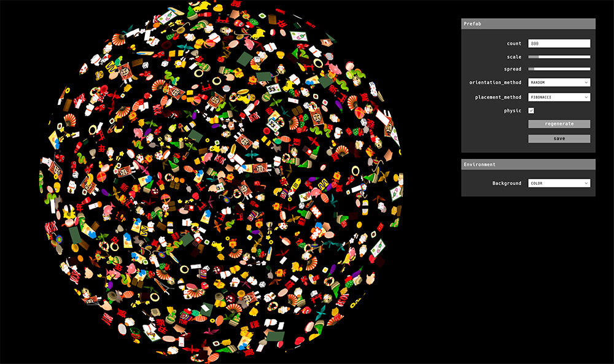
Task: Disable the physic checkbox
Action: pos(531,110)
